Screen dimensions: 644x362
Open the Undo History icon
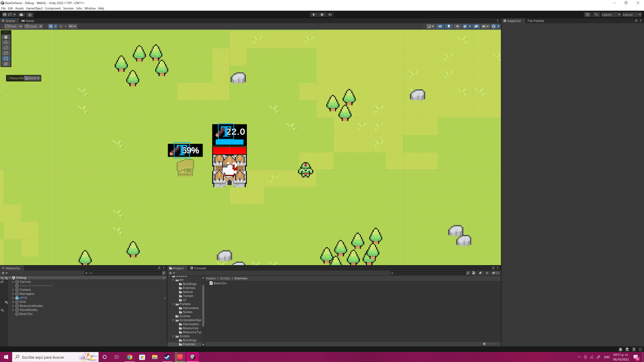[588, 14]
